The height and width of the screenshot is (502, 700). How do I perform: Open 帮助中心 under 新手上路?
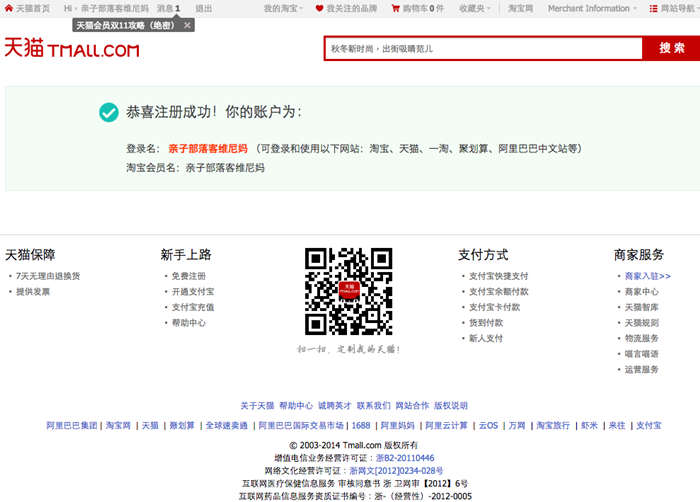(x=189, y=323)
